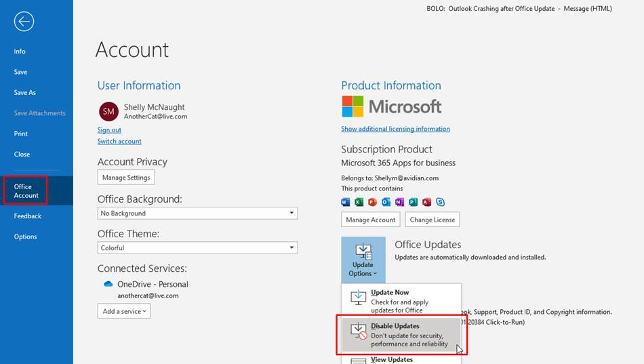The height and width of the screenshot is (364, 644).
Task: Select Save Attachments in the sidebar
Action: point(39,113)
